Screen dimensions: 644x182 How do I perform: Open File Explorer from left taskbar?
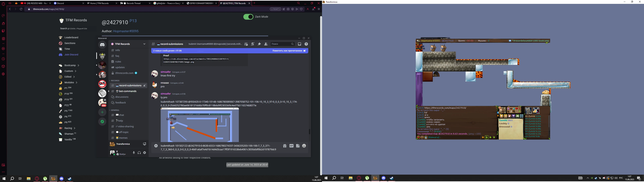pyautogui.click(x=29, y=178)
